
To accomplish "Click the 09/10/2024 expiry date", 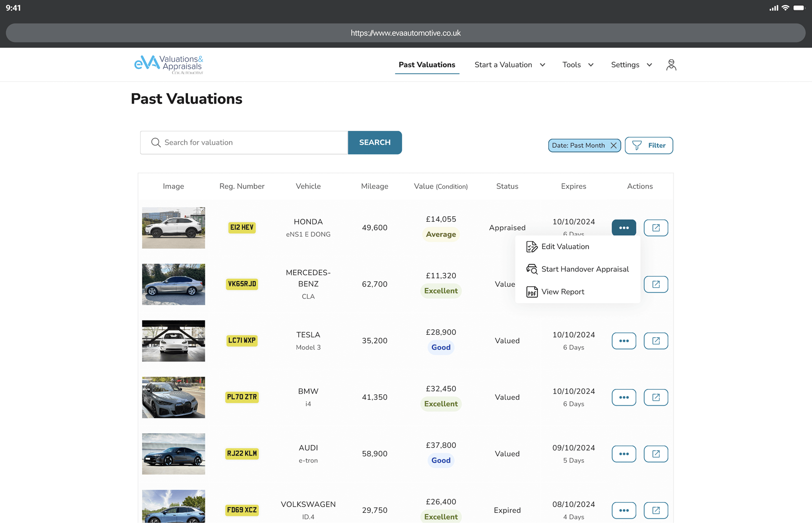I will (x=573, y=447).
